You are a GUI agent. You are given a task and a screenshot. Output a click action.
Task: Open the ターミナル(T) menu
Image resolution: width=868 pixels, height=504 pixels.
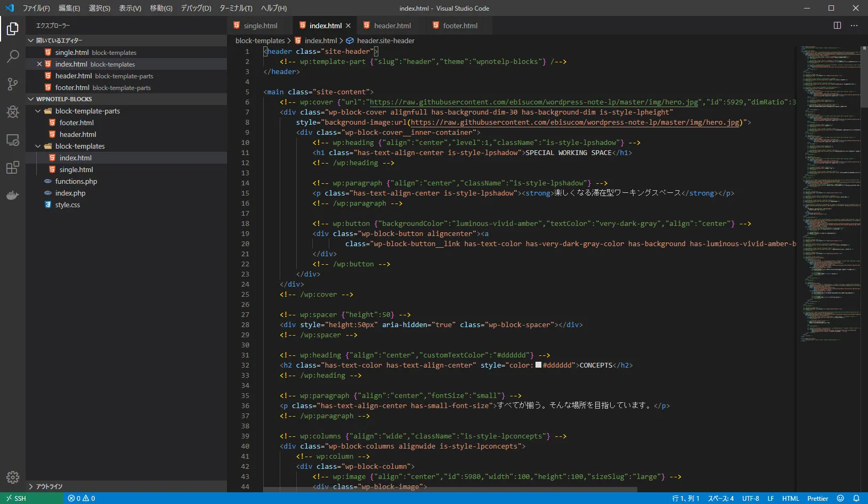point(236,9)
